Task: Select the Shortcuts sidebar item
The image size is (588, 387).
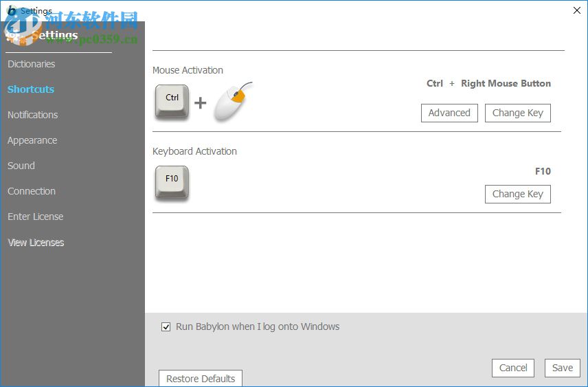Action: (x=31, y=89)
